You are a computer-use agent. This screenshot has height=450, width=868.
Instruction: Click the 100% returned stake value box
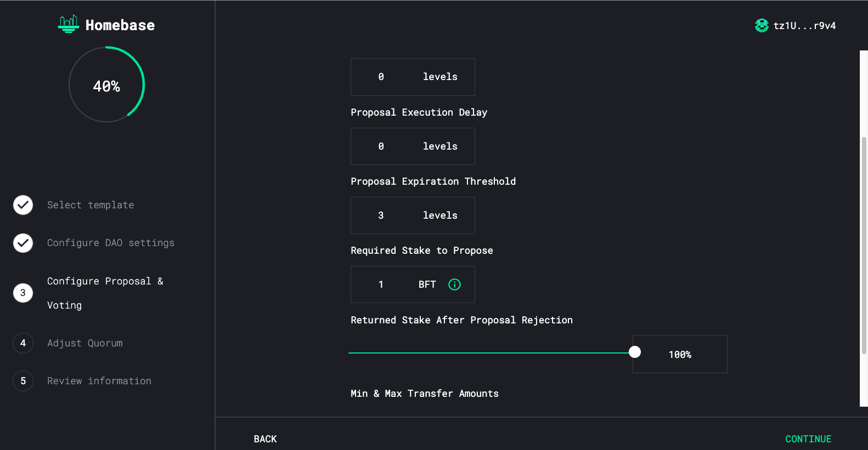[x=680, y=355]
